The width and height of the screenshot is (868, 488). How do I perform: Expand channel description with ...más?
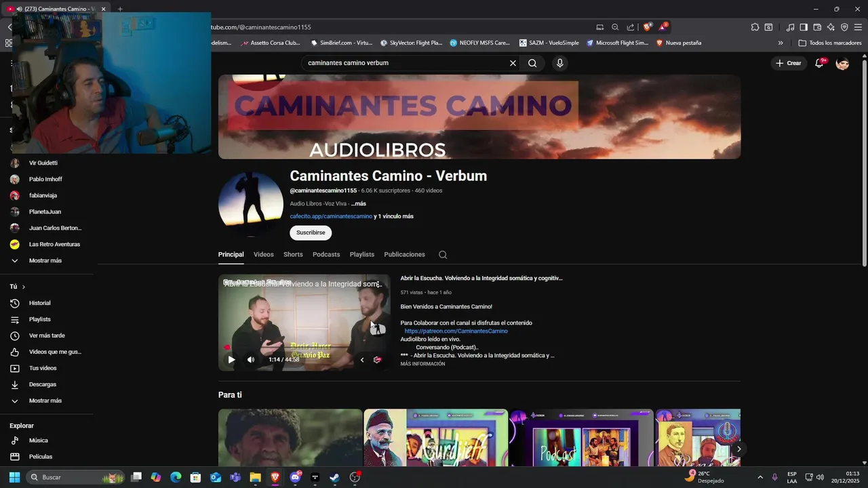click(358, 203)
